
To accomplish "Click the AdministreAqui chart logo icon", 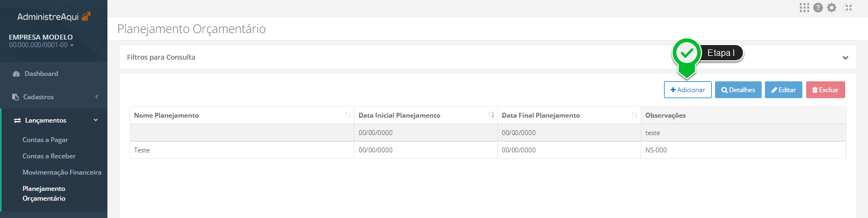I will point(86,16).
